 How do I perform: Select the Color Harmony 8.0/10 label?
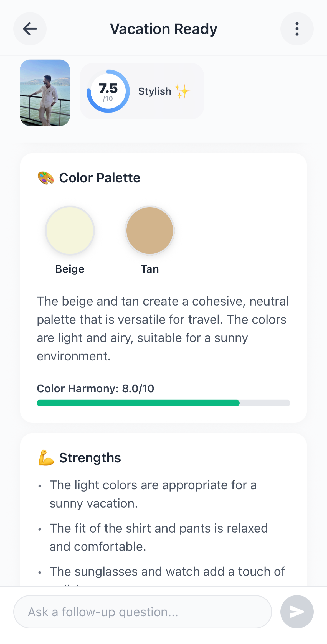pyautogui.click(x=95, y=388)
